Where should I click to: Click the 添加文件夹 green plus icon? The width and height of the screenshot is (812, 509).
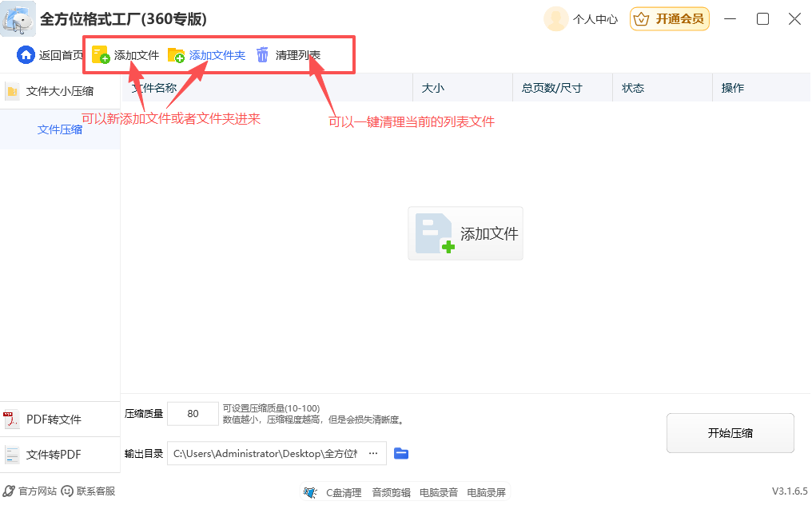tap(176, 54)
